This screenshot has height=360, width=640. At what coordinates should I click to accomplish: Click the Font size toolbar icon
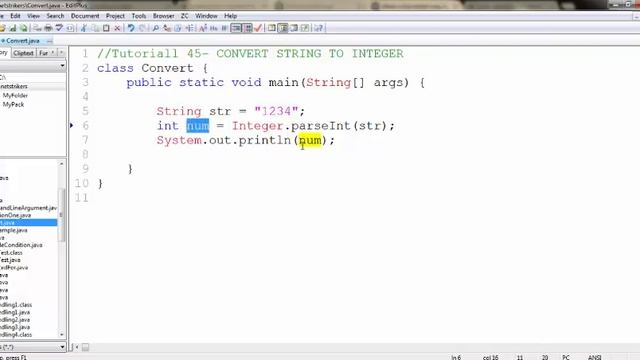tap(203, 28)
